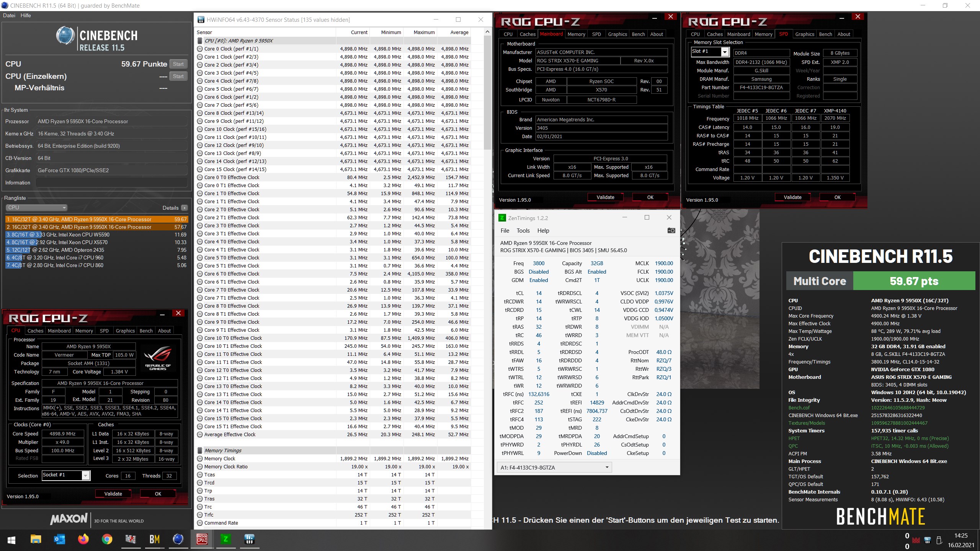The width and height of the screenshot is (980, 551).
Task: Click OK in bottom-left CPU-Z window
Action: (x=158, y=494)
